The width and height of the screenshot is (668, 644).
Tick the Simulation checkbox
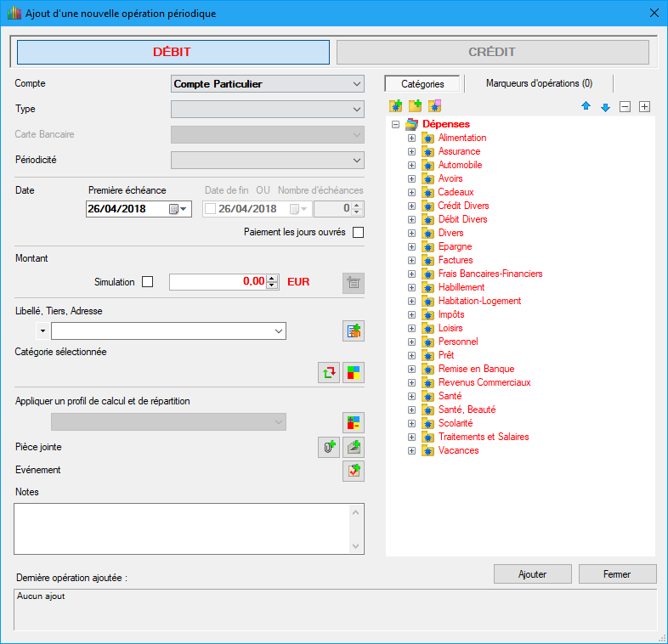[x=148, y=282]
